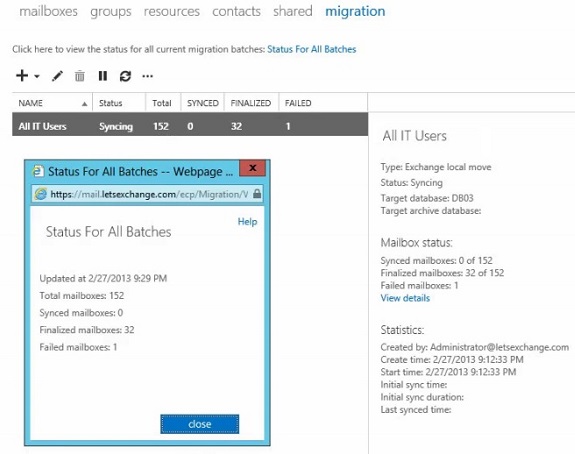Click the new migration batch plus icon

[x=22, y=76]
